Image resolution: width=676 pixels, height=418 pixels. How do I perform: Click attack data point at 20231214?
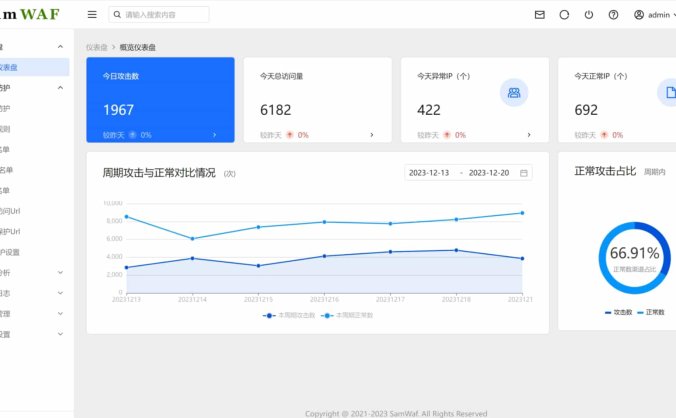[x=192, y=258]
